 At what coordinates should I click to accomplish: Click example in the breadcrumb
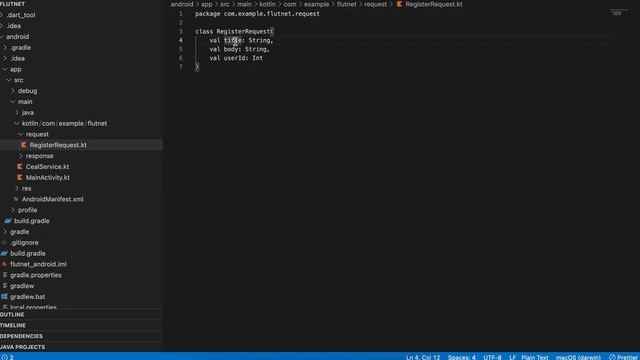[316, 4]
